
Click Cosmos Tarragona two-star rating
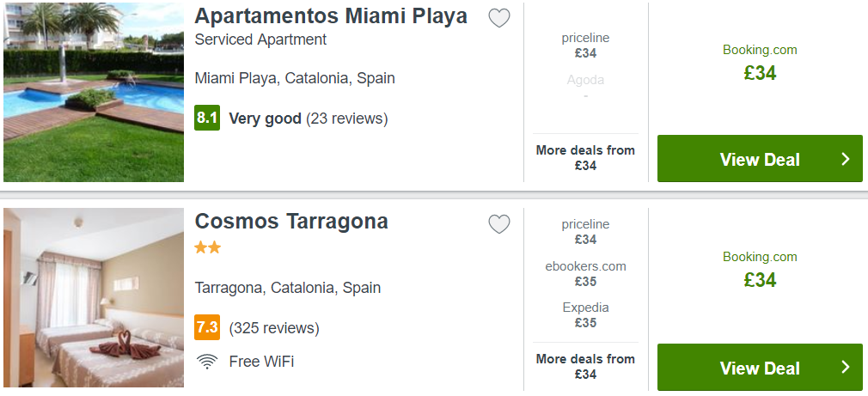(208, 247)
